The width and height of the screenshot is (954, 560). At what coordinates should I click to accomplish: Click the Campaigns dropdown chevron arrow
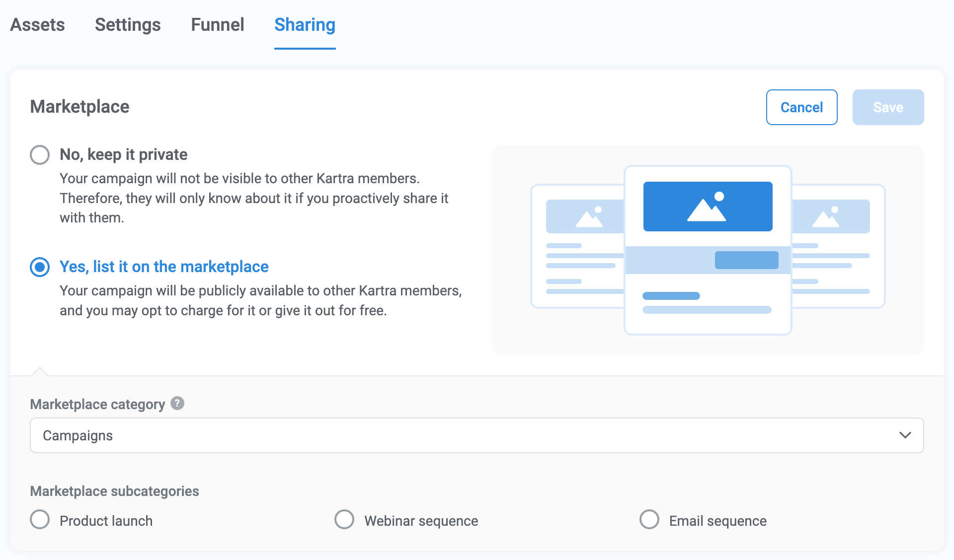(x=905, y=435)
